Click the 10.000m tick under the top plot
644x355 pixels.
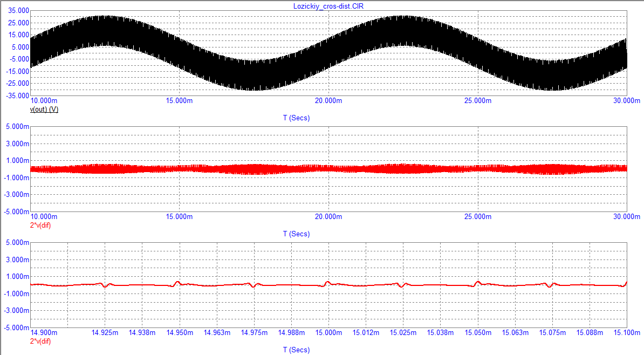click(44, 101)
